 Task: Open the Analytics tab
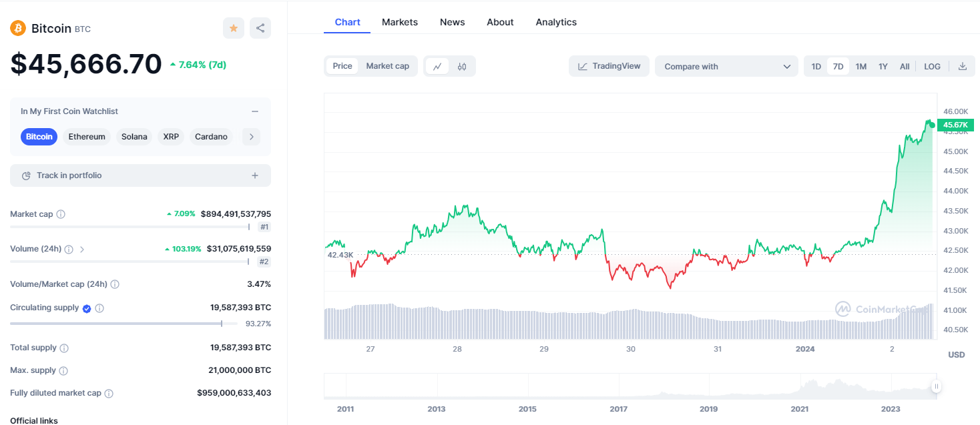tap(556, 22)
